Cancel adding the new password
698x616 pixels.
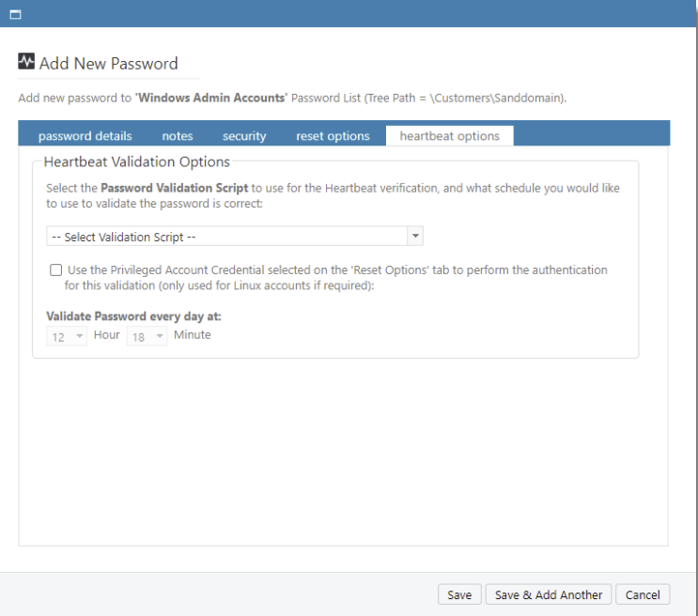(643, 594)
